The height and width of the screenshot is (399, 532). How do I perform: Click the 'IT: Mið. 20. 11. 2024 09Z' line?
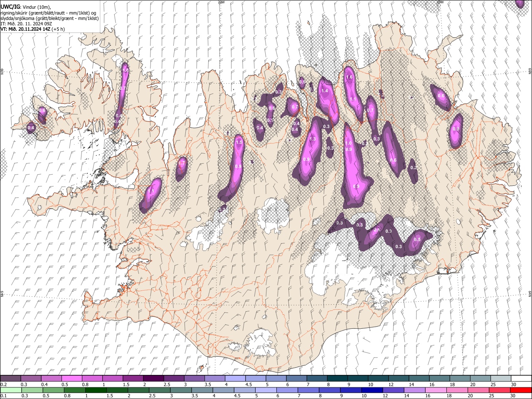[x=26, y=24]
